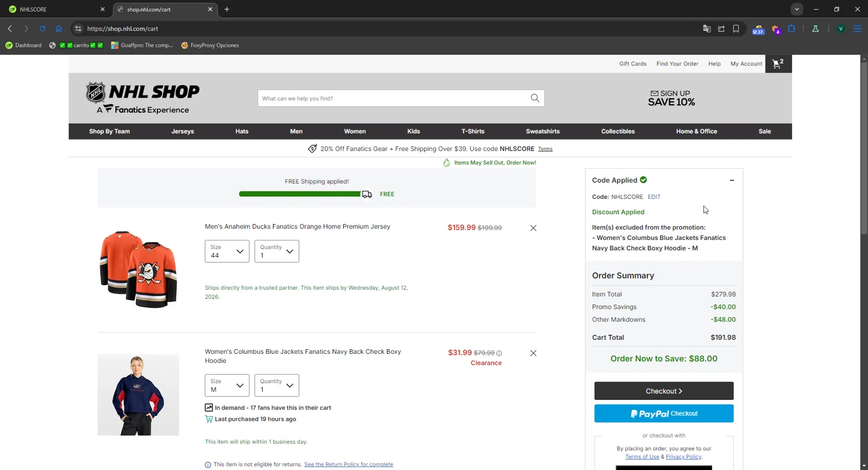Open the Women menu
Viewport: 868px width, 470px height.
tap(355, 131)
